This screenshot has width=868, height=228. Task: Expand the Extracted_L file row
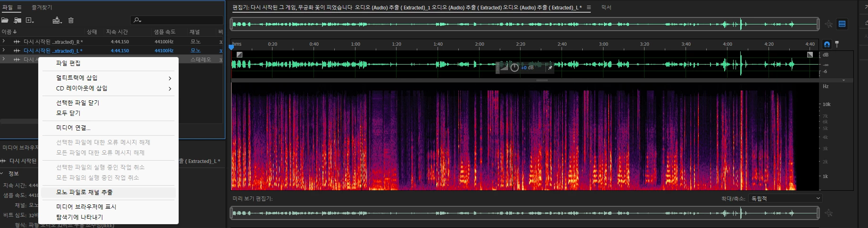point(4,50)
